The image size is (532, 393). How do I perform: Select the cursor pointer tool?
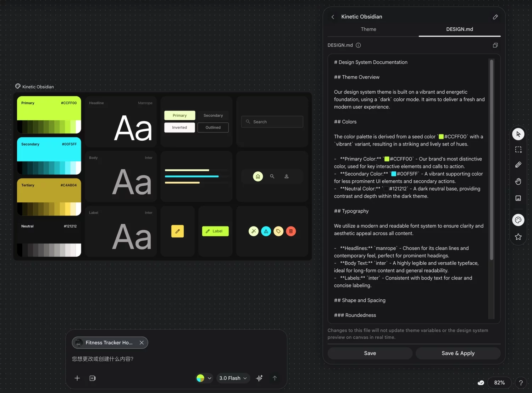(518, 134)
